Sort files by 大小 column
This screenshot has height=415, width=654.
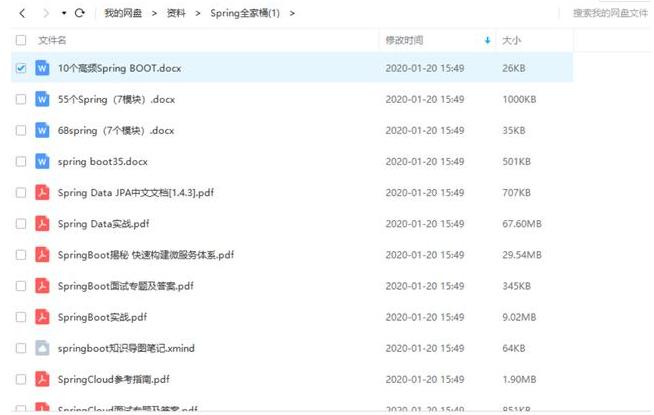click(511, 40)
